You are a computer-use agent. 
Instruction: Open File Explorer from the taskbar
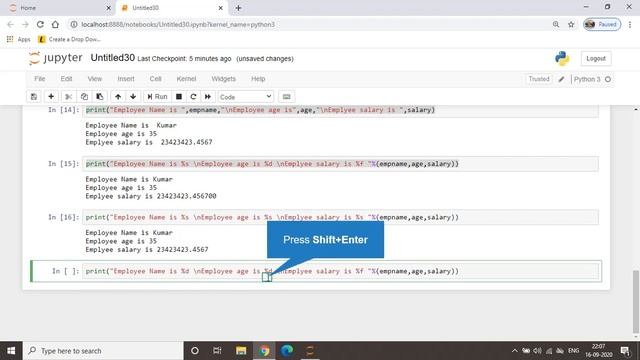pos(241,351)
